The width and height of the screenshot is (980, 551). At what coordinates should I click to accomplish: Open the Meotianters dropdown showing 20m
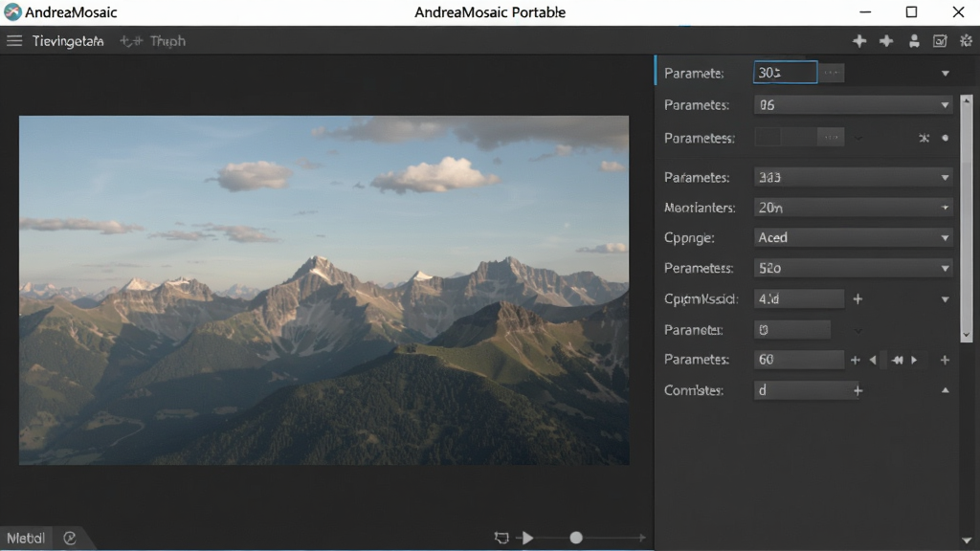click(x=853, y=208)
